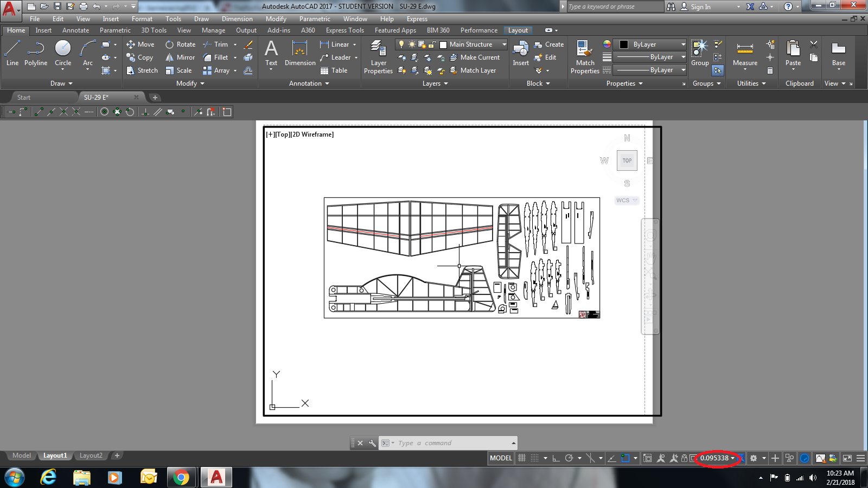This screenshot has height=488, width=868.
Task: Use the Scale tool
Action: [x=178, y=70]
